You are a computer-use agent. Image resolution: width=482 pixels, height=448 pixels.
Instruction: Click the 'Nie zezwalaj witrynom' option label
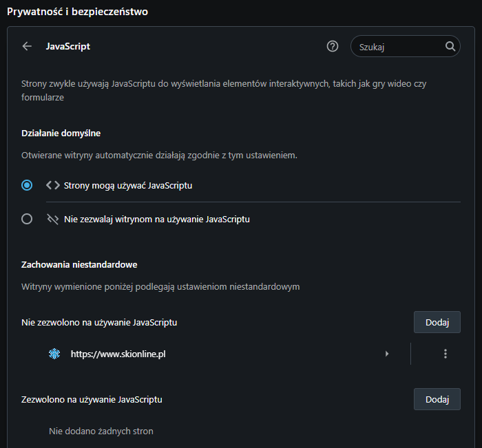(156, 220)
